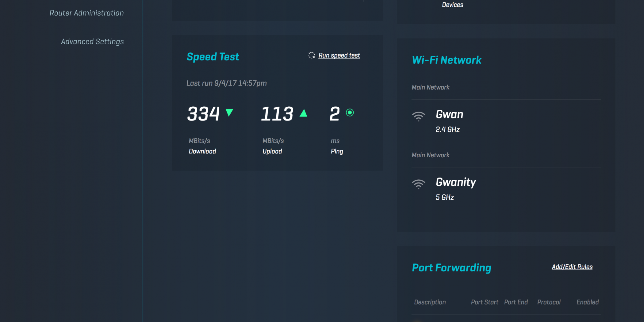
Task: Select the Gwan network name
Action: 450,114
